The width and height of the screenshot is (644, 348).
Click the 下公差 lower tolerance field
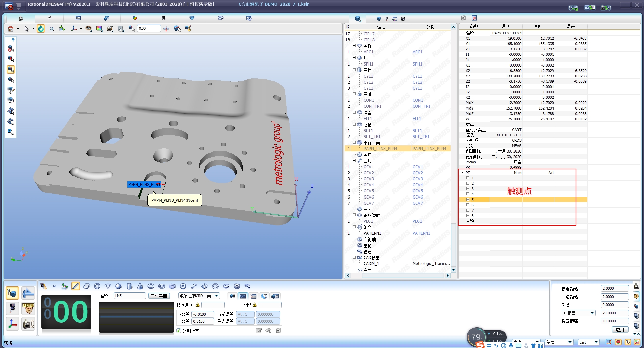[203, 314]
